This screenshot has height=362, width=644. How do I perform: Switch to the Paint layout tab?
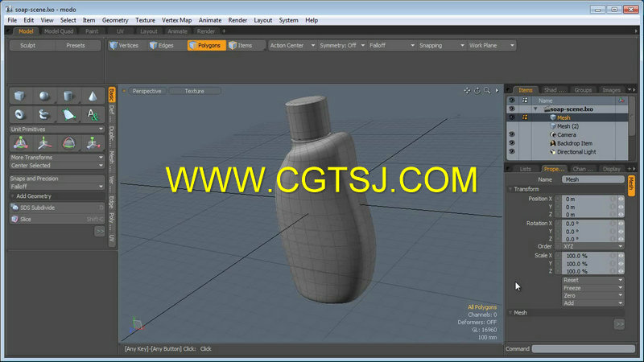click(x=92, y=31)
